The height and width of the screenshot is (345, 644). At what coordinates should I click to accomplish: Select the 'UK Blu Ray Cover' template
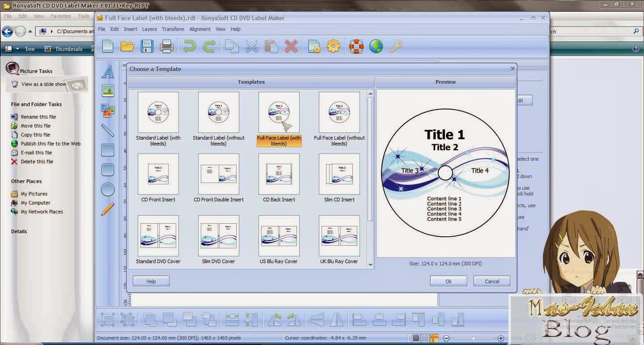tap(339, 240)
